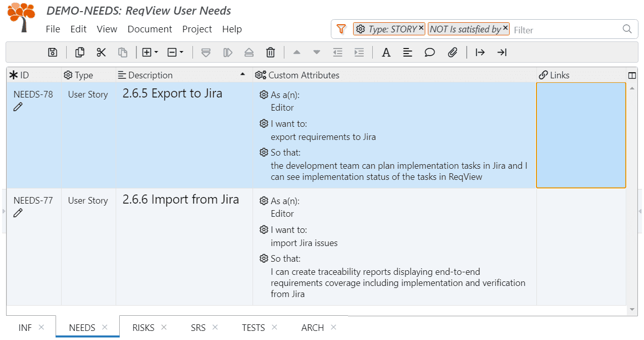Click the scrollbar up arrow
Viewport: 644px width, 340px height.
point(632,88)
